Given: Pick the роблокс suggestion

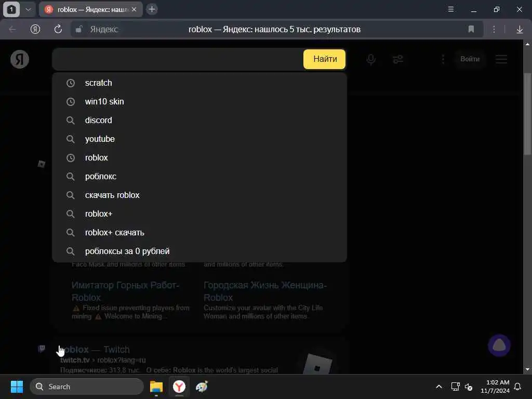Looking at the screenshot, I should click(x=199, y=176).
